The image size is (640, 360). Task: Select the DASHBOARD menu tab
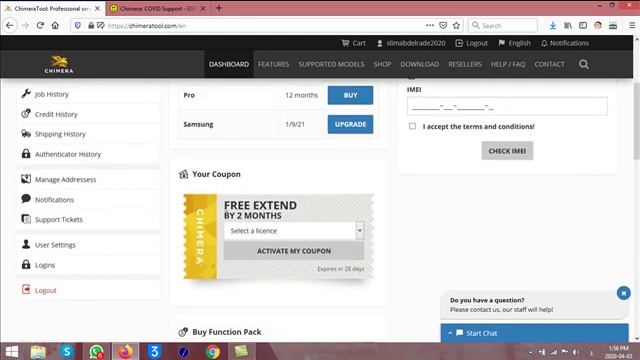[229, 64]
